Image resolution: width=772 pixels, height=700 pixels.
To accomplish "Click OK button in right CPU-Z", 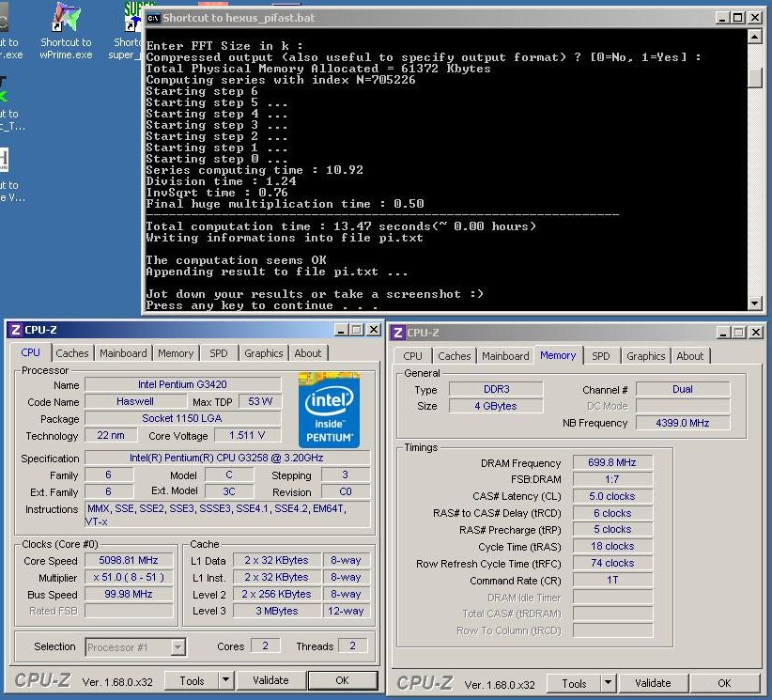I will [x=724, y=683].
